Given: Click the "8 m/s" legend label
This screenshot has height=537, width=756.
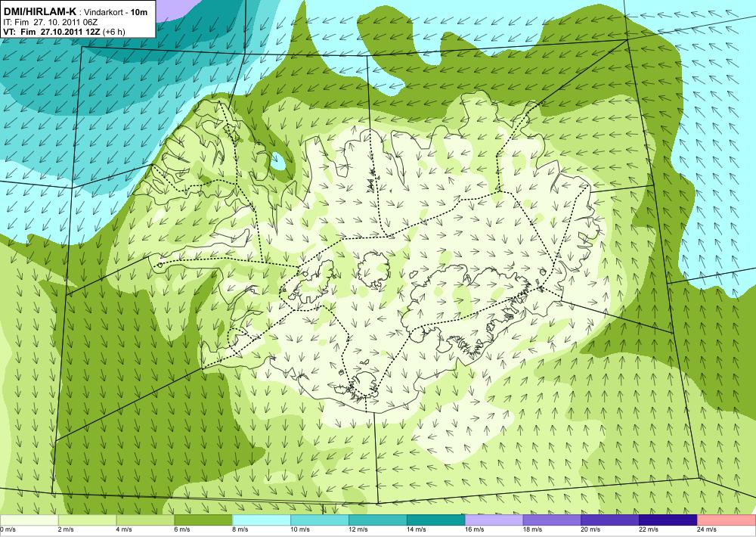Looking at the screenshot, I should coord(240,529).
